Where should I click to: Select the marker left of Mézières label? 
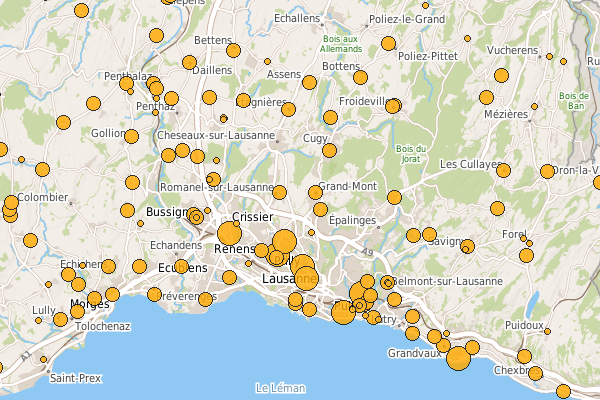tap(486, 98)
